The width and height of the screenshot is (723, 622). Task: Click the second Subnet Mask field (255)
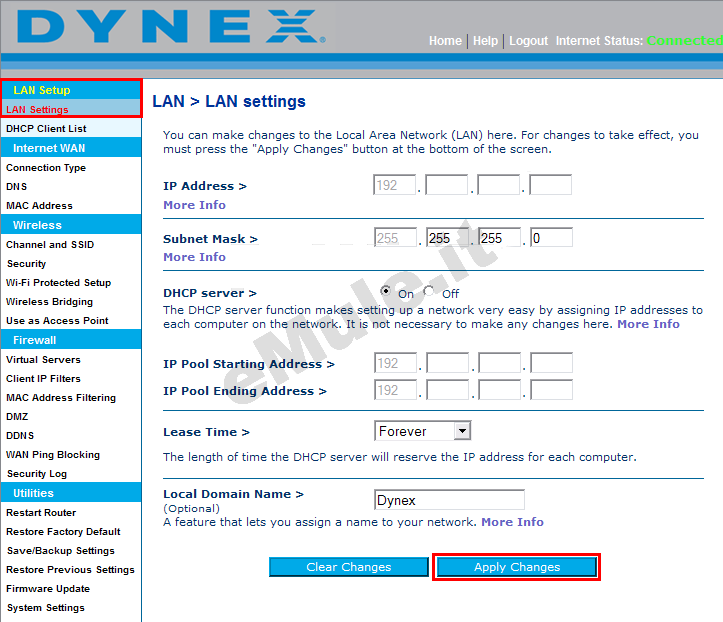[447, 237]
